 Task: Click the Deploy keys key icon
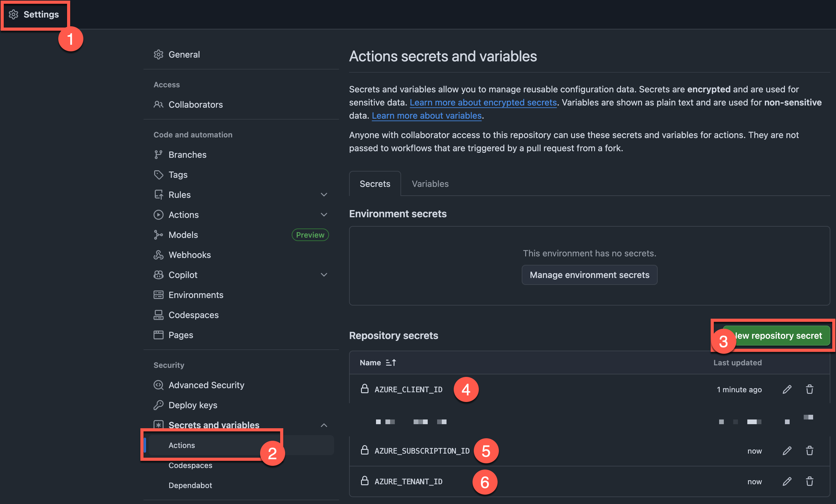coord(159,405)
